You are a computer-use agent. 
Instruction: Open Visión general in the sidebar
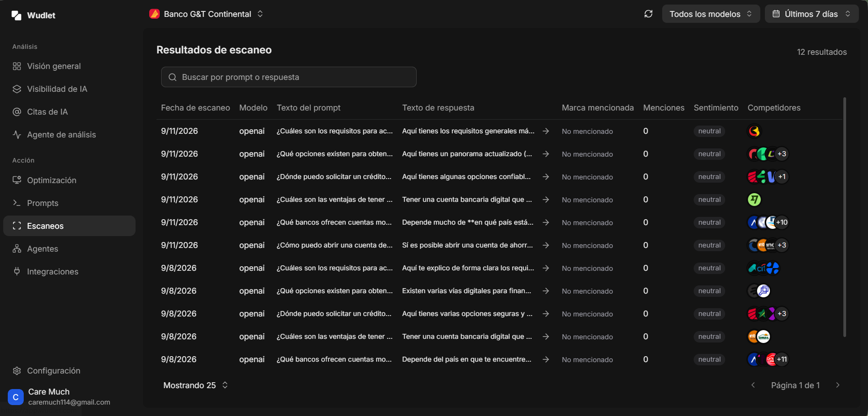pyautogui.click(x=69, y=66)
